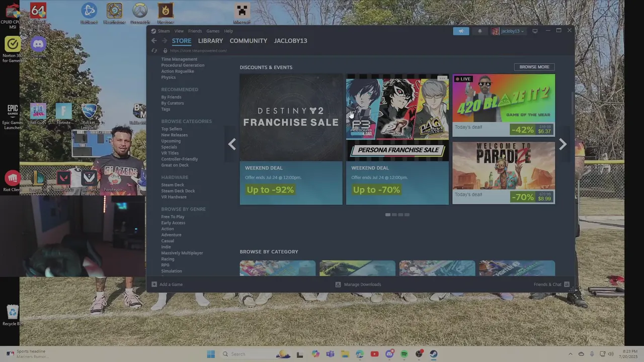The image size is (644, 362).
Task: Show hidden icons via tray chevron
Action: pos(570,354)
